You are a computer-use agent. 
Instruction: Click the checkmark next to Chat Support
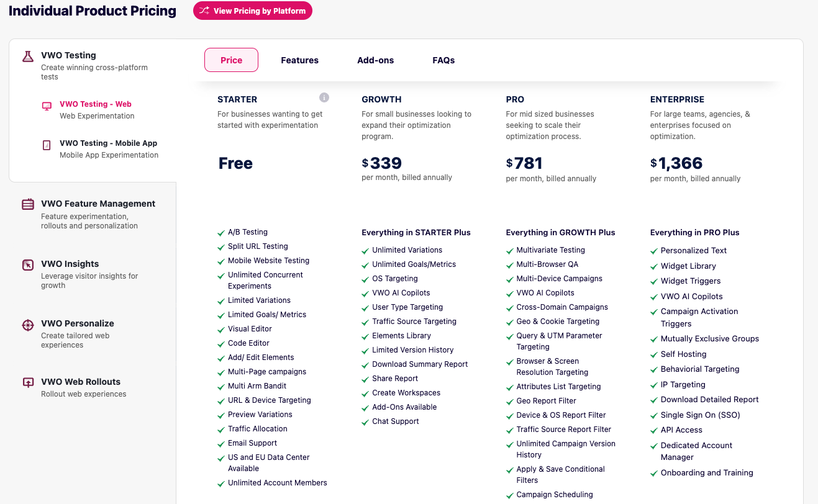click(x=365, y=423)
